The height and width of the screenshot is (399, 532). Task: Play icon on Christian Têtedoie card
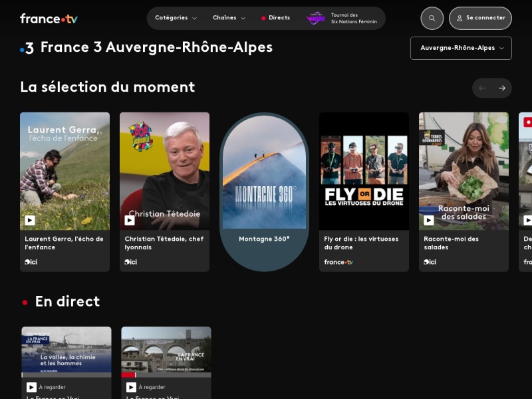pos(130,221)
